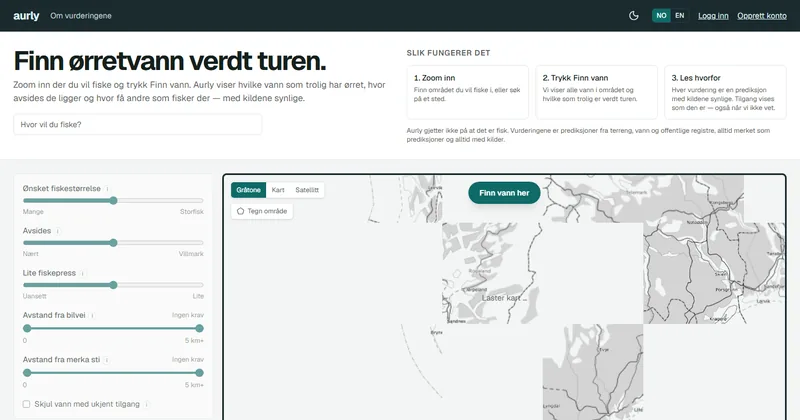800x420 pixels.
Task: Enable Skjul vann med ukjent tilgang checkbox
Action: [x=27, y=404]
